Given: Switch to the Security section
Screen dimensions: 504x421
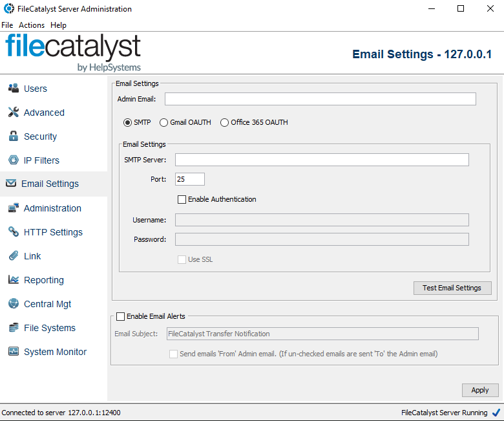Looking at the screenshot, I should [40, 136].
